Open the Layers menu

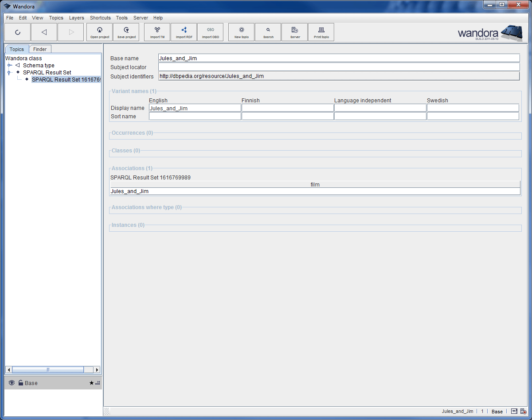point(76,18)
